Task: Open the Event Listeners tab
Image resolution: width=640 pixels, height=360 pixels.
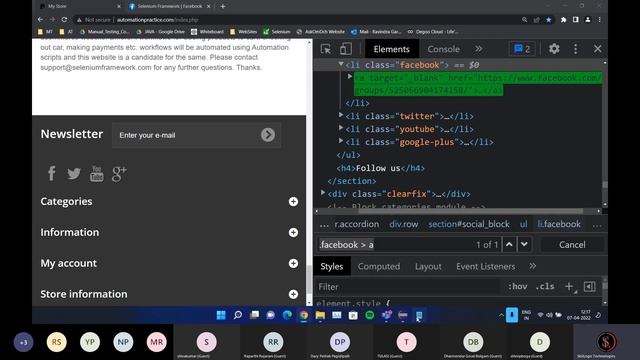Action: coord(485,267)
